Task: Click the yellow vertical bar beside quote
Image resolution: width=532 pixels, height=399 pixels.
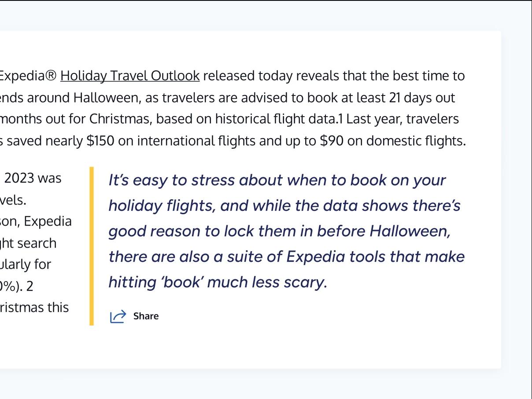Action: click(92, 246)
